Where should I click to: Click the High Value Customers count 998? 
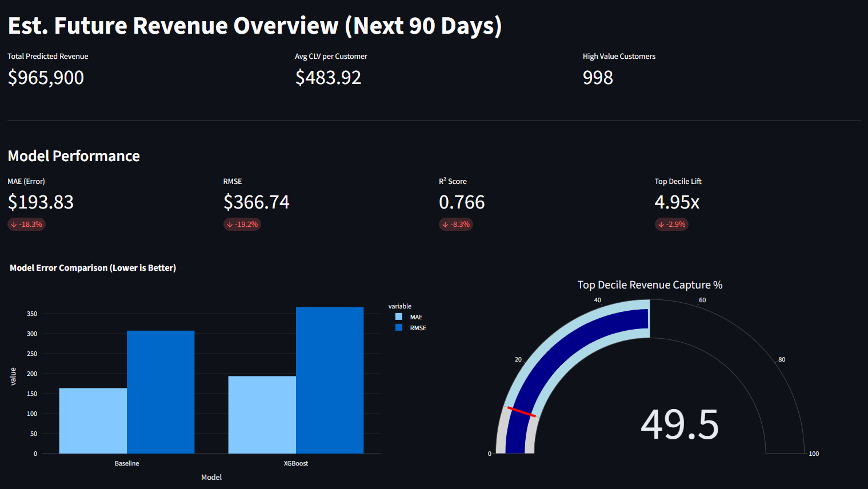click(598, 77)
